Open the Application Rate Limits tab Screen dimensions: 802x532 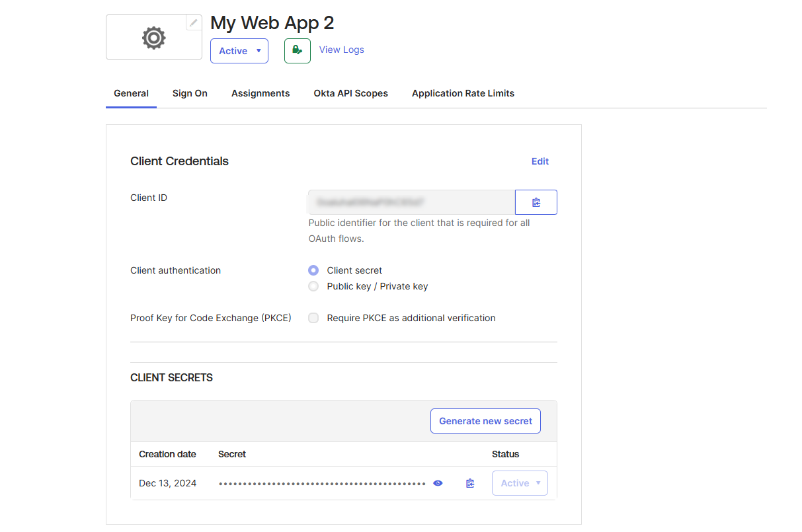pyautogui.click(x=463, y=93)
